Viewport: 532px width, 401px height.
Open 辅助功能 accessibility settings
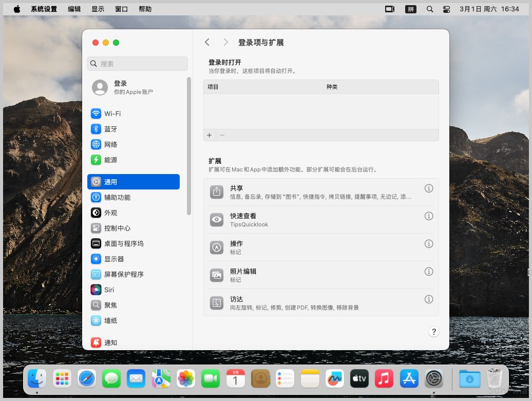pyautogui.click(x=117, y=197)
